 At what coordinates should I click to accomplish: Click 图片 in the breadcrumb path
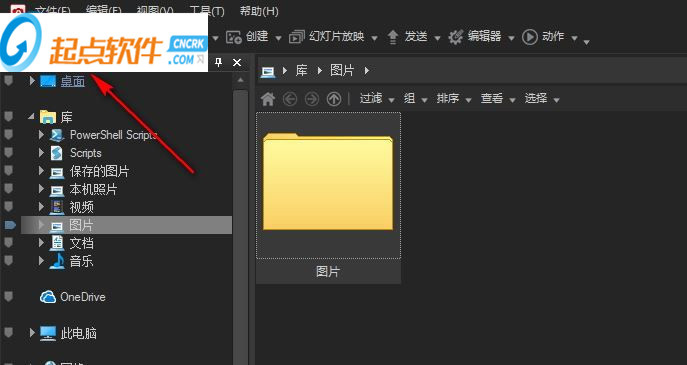[342, 71]
